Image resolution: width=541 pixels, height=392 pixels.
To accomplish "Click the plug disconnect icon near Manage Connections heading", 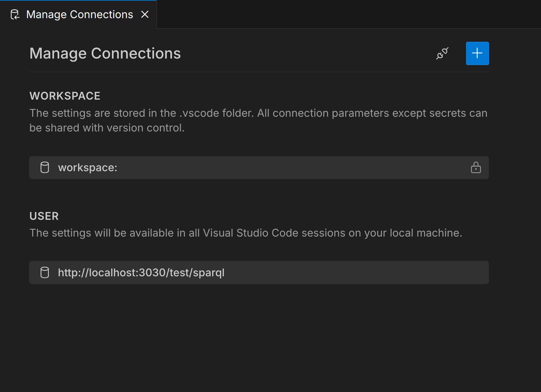I will click(442, 53).
